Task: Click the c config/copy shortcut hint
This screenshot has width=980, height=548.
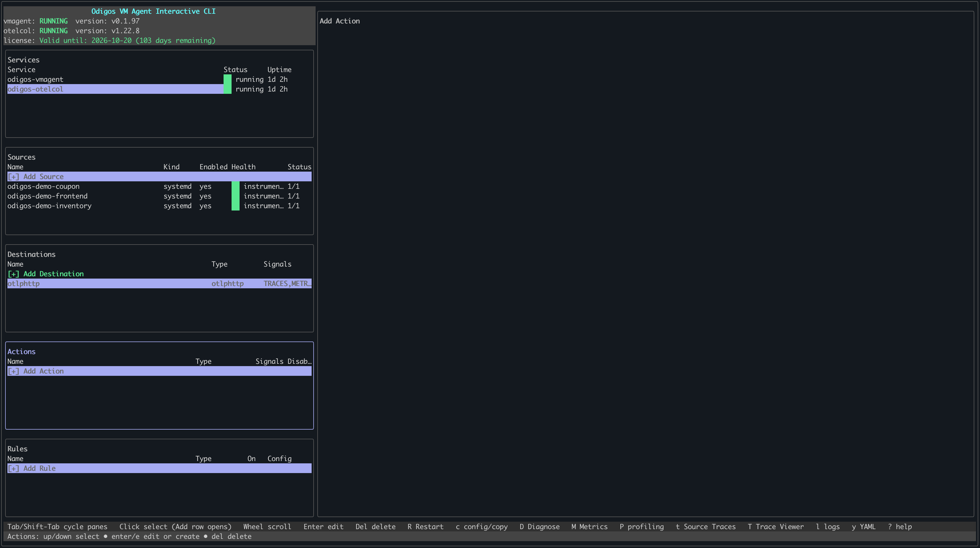Action: click(482, 527)
